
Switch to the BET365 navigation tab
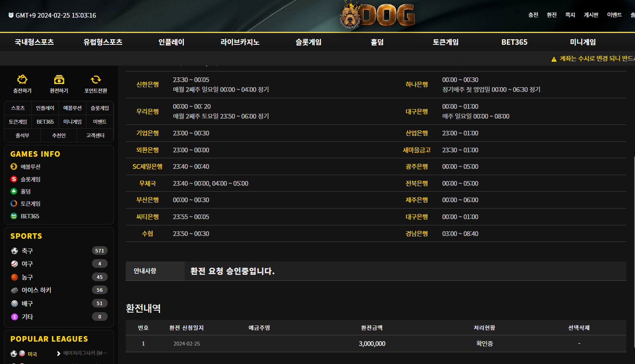pyautogui.click(x=514, y=42)
